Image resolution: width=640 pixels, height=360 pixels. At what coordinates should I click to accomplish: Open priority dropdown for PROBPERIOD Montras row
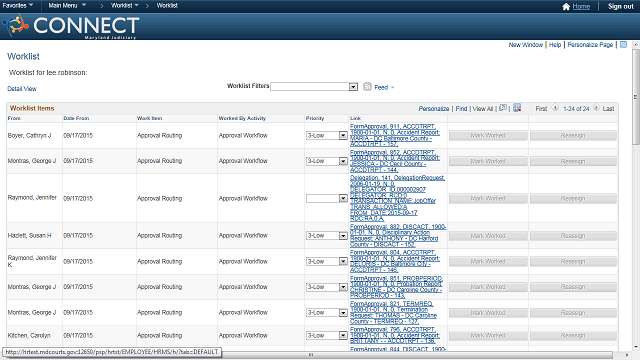(x=327, y=287)
